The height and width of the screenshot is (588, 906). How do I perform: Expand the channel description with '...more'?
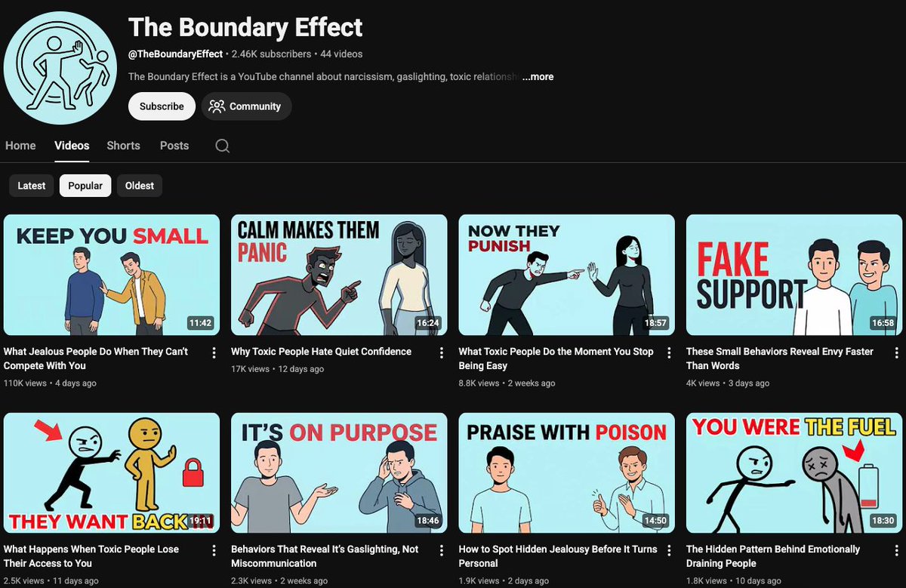click(538, 77)
